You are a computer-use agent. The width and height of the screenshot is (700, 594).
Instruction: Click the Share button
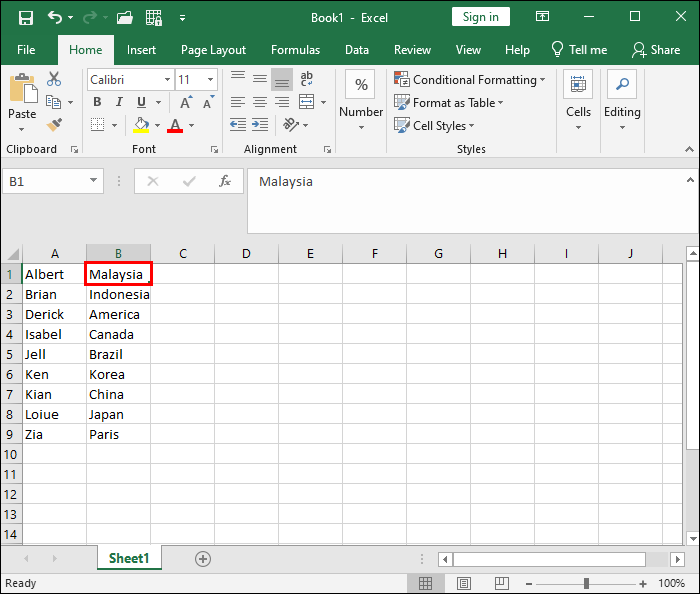pos(656,50)
